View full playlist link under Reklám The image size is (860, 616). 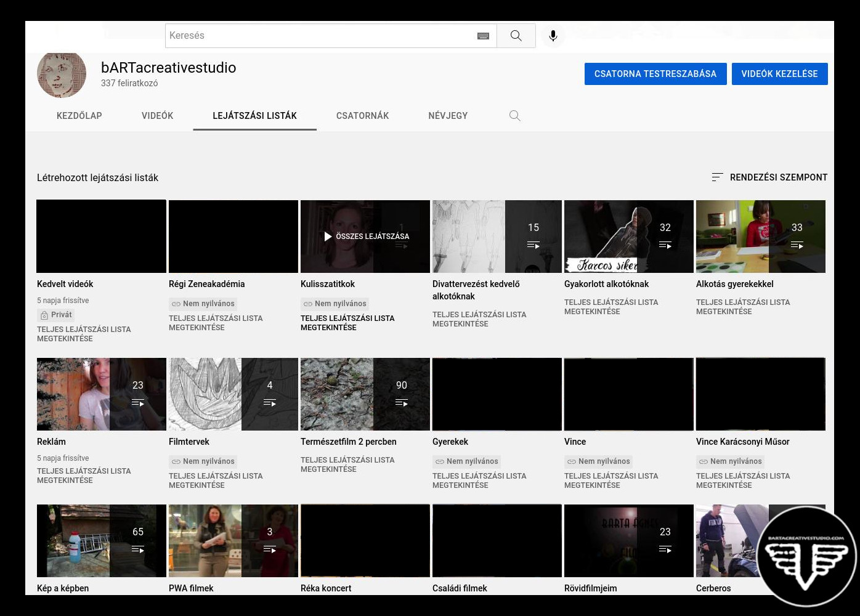[84, 476]
